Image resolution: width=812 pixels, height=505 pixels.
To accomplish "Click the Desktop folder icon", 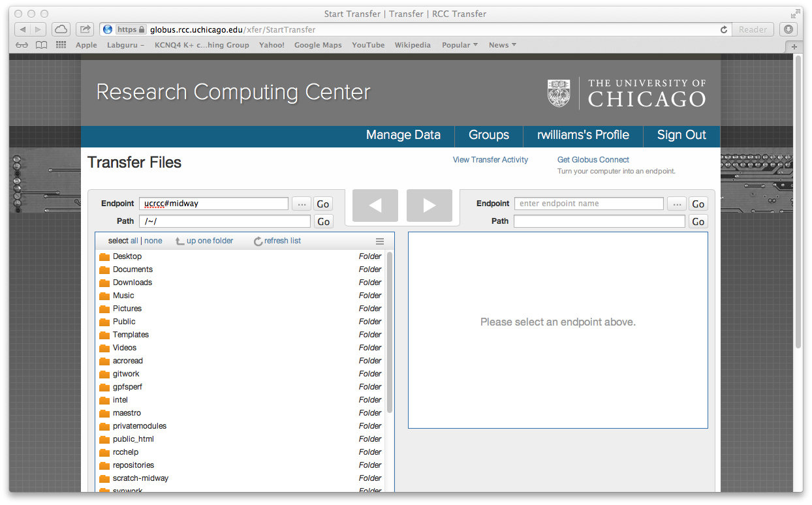I will coord(104,256).
